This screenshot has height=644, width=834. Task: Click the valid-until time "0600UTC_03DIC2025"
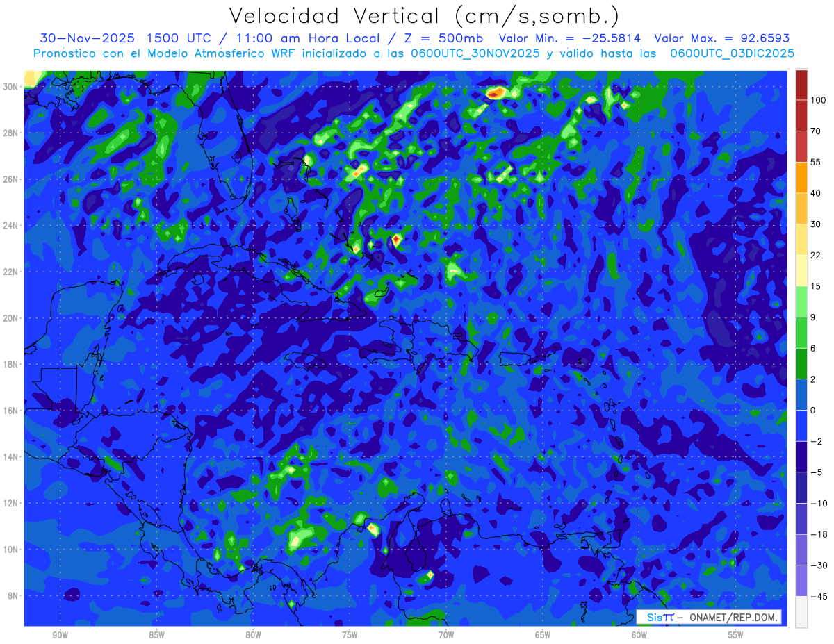pos(732,53)
